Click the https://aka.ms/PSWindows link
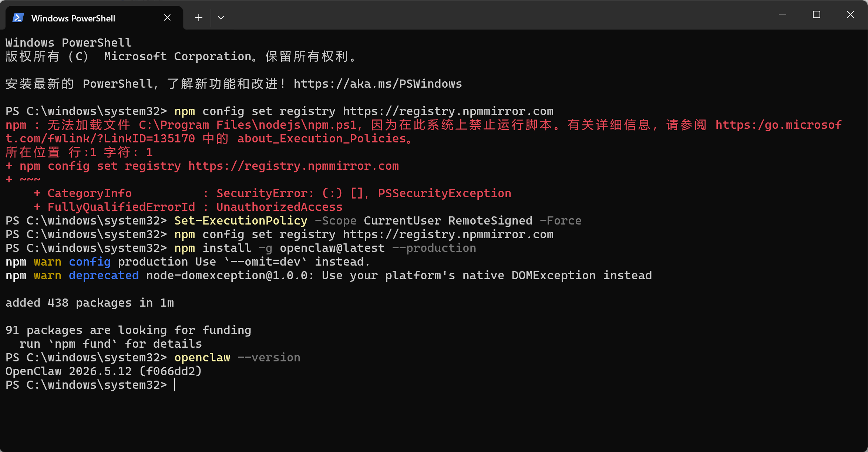The width and height of the screenshot is (868, 452). (x=378, y=84)
